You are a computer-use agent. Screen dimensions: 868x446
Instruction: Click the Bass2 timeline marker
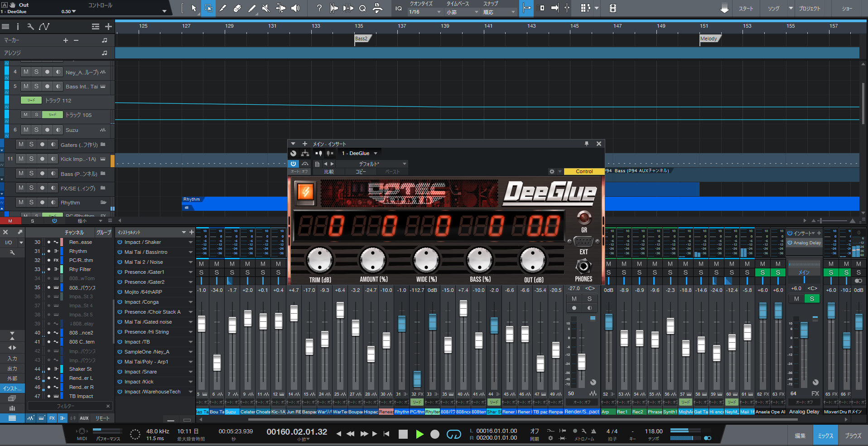click(362, 39)
